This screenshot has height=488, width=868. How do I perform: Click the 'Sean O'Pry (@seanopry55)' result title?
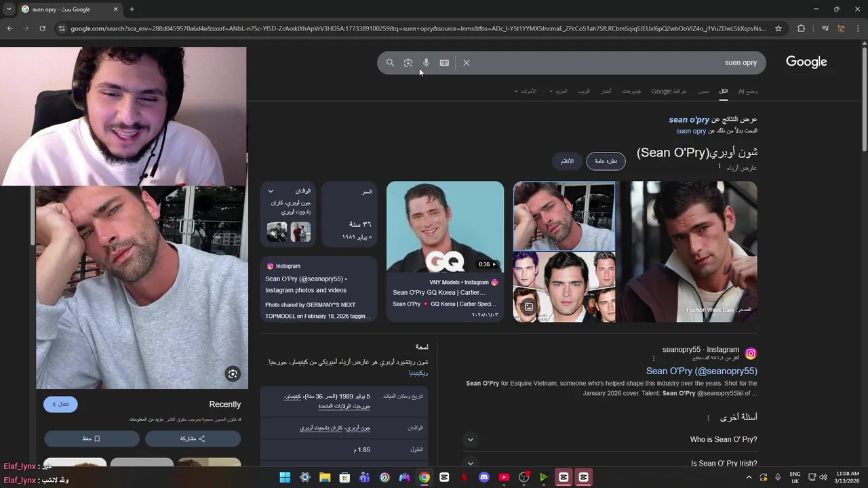(702, 371)
